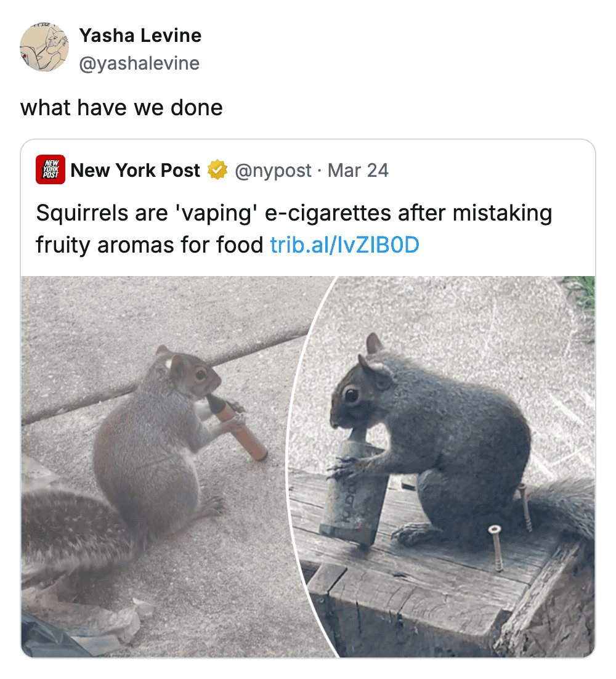Click the gold verified badge
The height and width of the screenshot is (679, 616).
pos(217,170)
